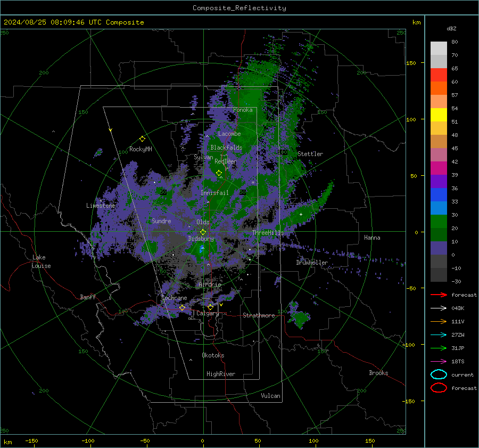
Task: Click the Banff town label
Action: click(x=88, y=297)
